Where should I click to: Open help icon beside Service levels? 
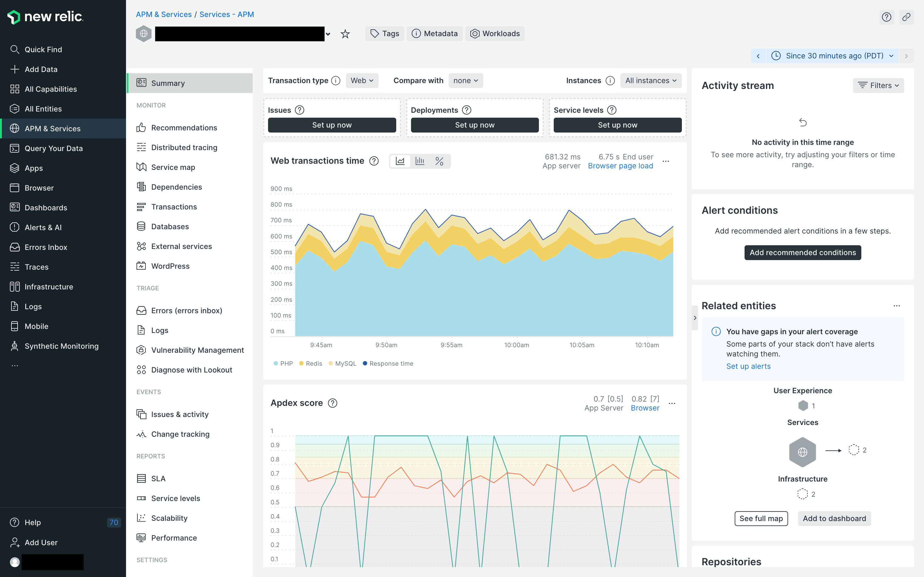(612, 110)
